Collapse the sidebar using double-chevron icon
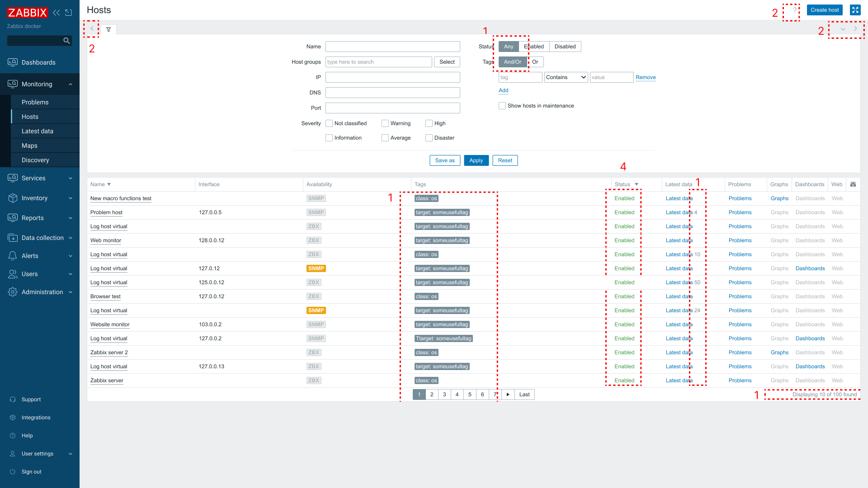 click(56, 13)
